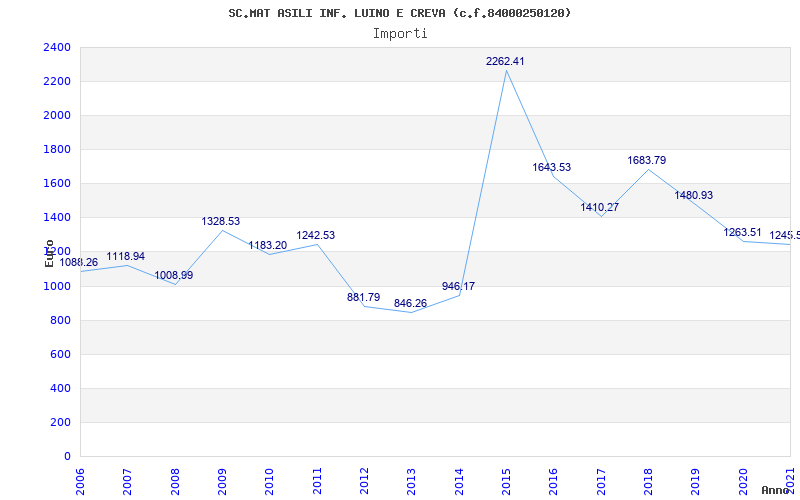800x500 pixels.
Task: Click the 2000 y-axis tick label
Action: [x=57, y=115]
